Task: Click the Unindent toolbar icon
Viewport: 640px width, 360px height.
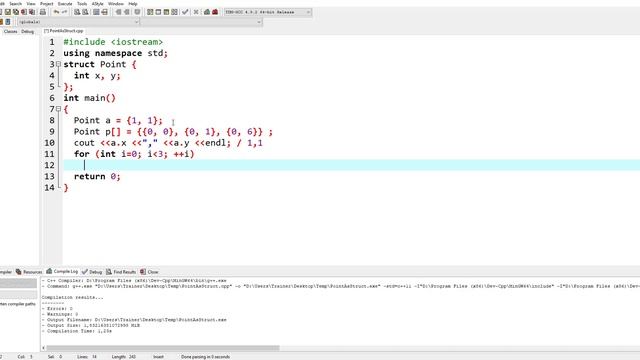Action: [127, 12]
